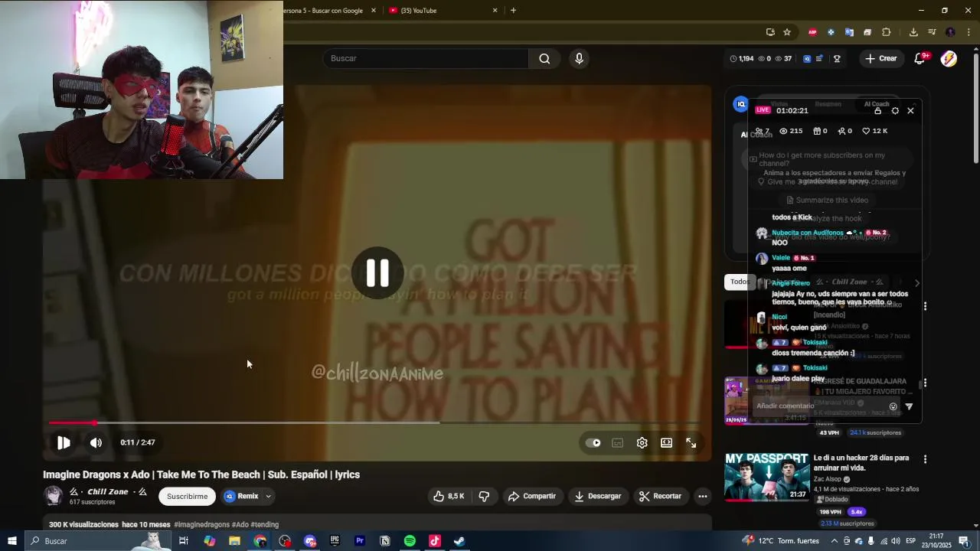
Task: Click the microphone voice search icon
Action: pos(579,58)
